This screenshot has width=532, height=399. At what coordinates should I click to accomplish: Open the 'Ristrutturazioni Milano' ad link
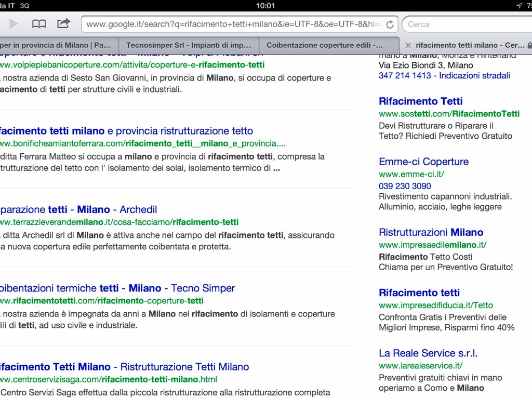431,232
